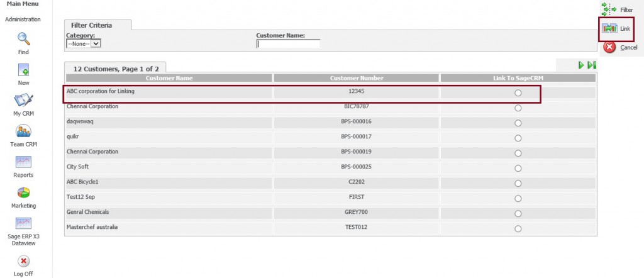Focus the Customer Name input field
The width and height of the screenshot is (644, 278).
click(x=288, y=44)
